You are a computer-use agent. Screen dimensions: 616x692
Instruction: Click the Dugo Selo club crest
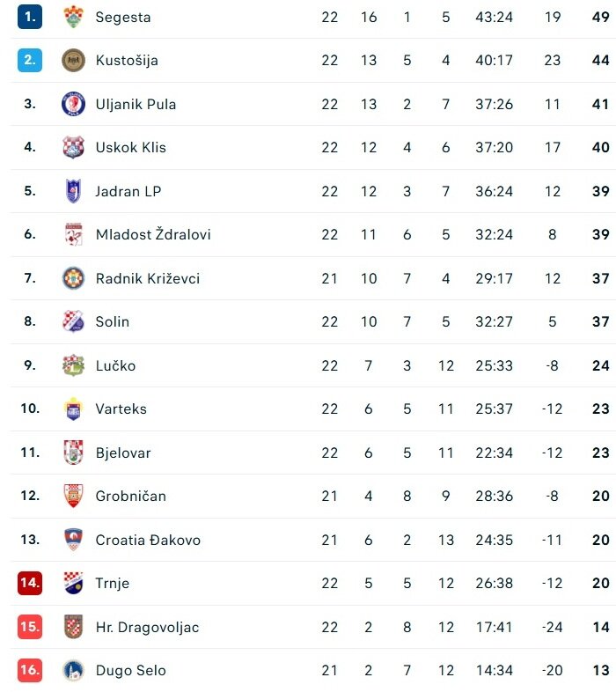73,670
